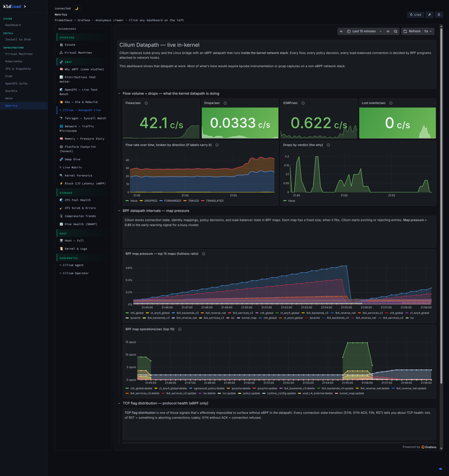The width and height of the screenshot is (449, 476).
Task: Click the blue chat icon in bottom corner
Action: point(440,469)
